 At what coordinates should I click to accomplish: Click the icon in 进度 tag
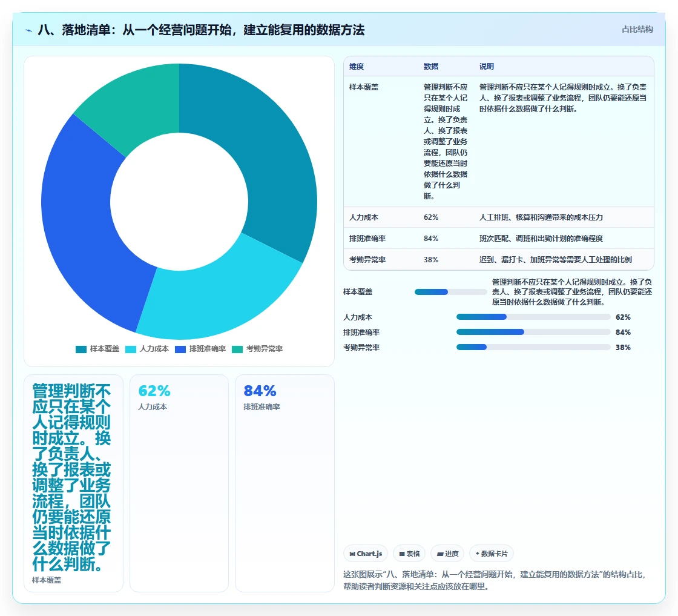click(439, 554)
